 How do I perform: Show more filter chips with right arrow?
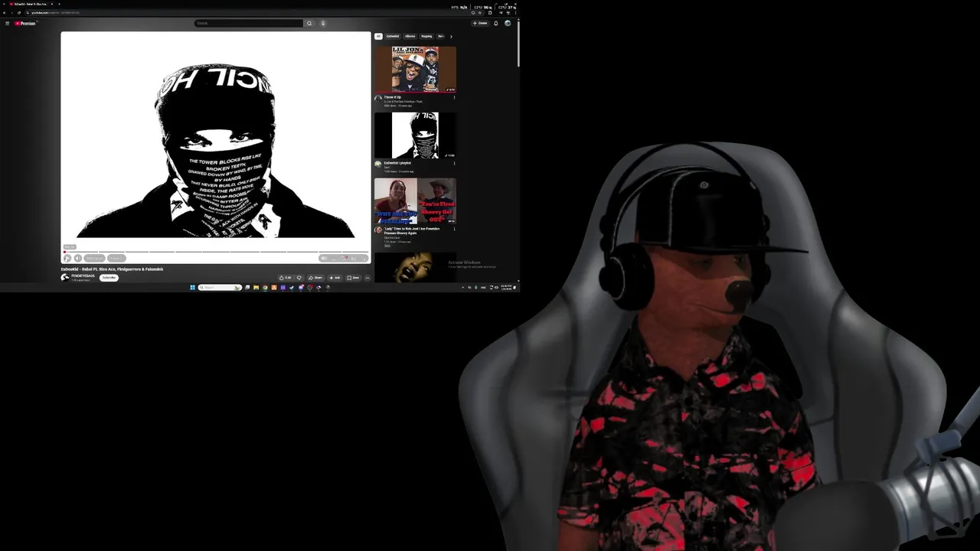coord(451,36)
